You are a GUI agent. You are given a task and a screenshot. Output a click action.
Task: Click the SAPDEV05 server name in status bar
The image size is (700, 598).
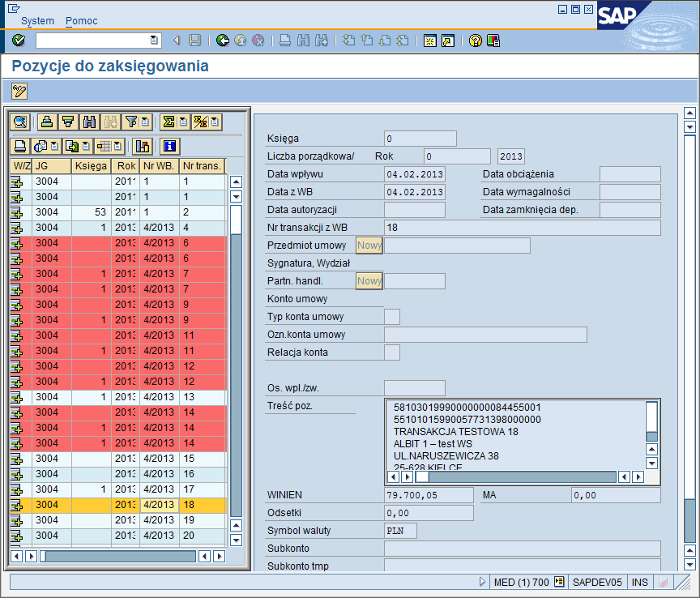tap(597, 583)
